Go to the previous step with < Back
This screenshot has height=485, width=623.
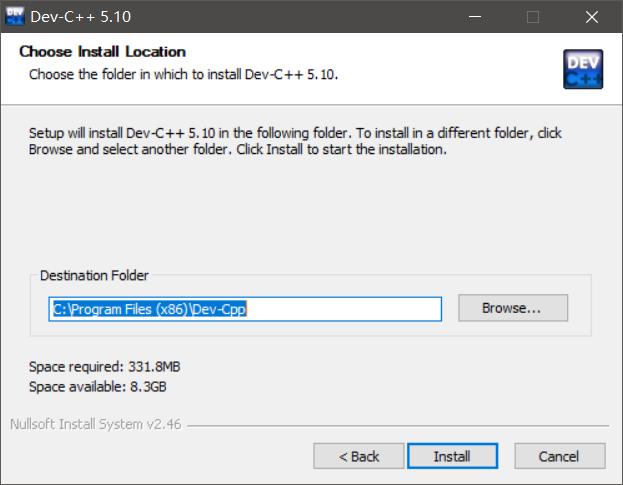(358, 456)
